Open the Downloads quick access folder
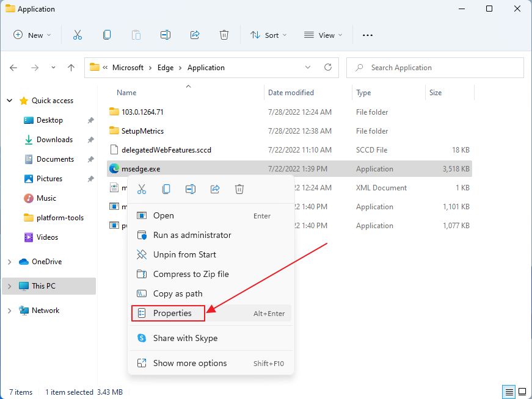 [54, 140]
